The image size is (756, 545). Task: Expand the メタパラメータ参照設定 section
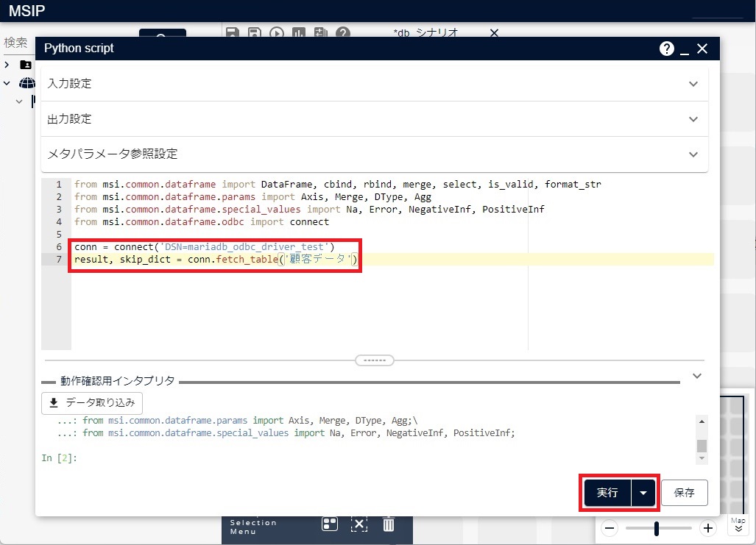click(375, 154)
